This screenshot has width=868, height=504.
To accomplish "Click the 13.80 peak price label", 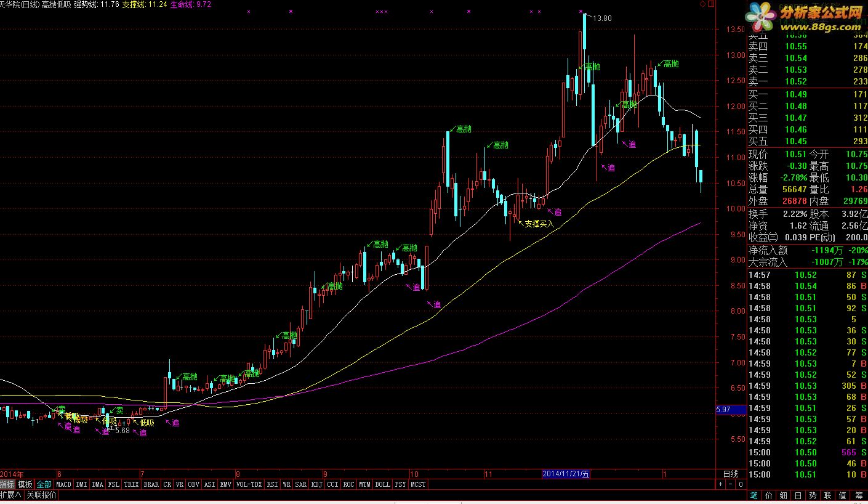I will pyautogui.click(x=603, y=18).
